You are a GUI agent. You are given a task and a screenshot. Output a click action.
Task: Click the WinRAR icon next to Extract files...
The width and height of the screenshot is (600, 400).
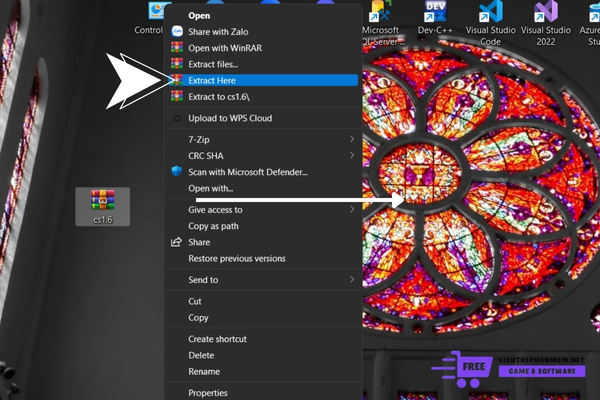point(177,64)
